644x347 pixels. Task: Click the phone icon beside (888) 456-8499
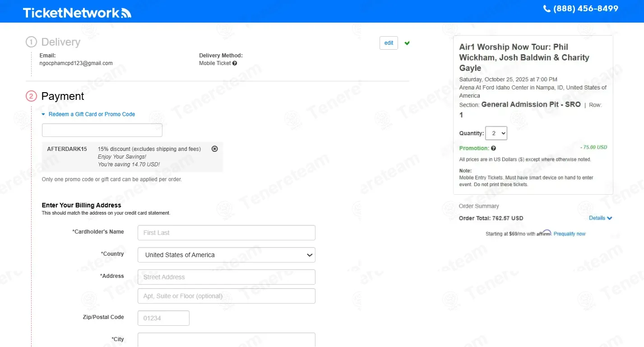pos(547,9)
